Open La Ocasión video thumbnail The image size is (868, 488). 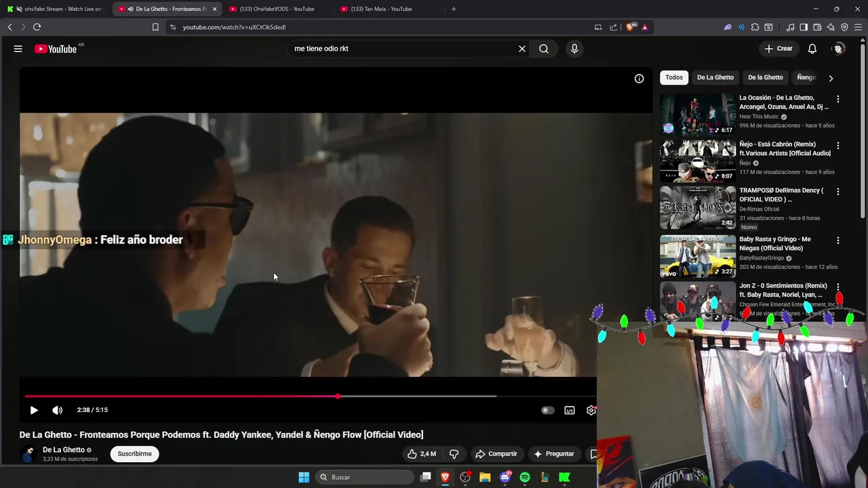pyautogui.click(x=698, y=114)
